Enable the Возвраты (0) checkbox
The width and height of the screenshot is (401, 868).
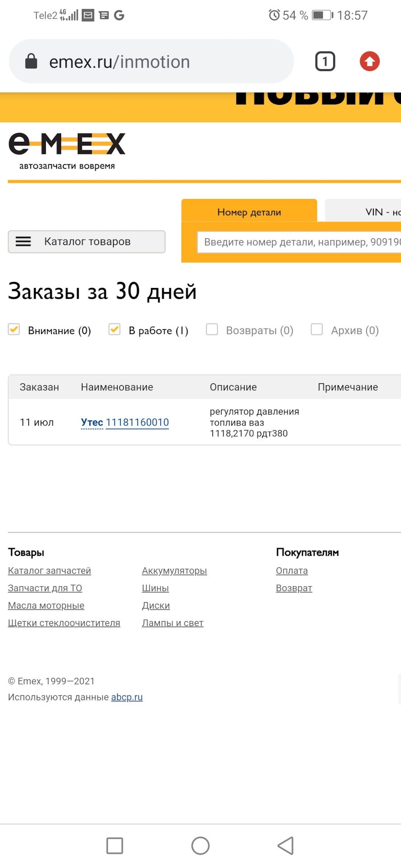pos(212,330)
